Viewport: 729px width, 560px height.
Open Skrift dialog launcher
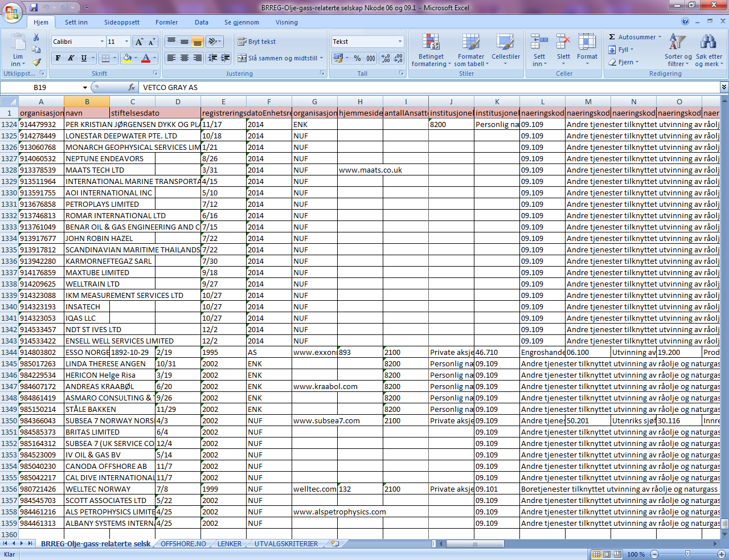tap(155, 73)
